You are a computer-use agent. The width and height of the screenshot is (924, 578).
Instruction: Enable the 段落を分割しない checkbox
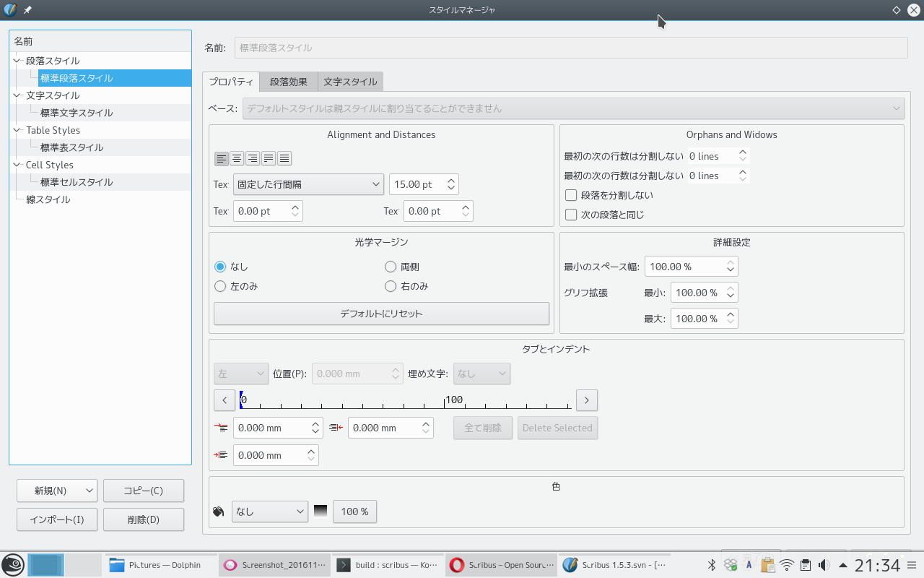coord(571,195)
